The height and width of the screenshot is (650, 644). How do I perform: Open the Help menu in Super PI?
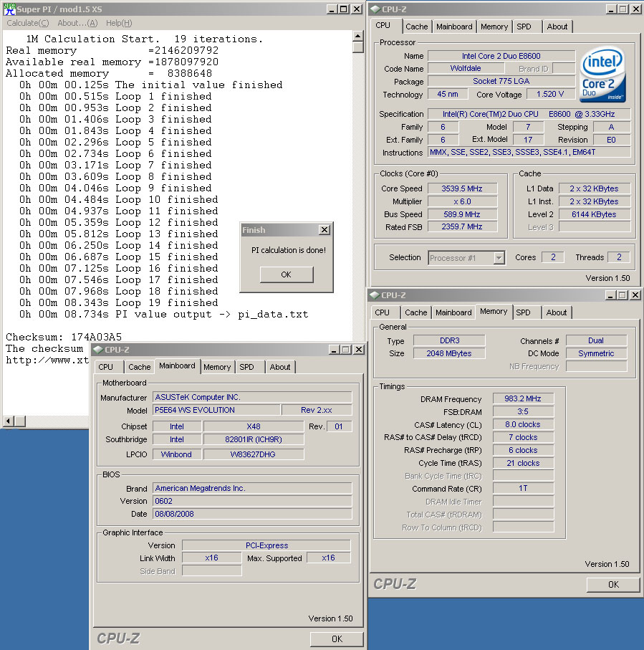(119, 23)
